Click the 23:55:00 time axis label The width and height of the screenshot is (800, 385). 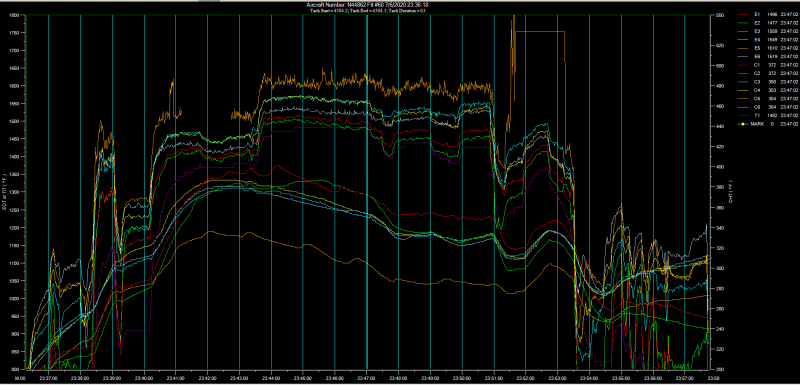pyautogui.click(x=621, y=378)
